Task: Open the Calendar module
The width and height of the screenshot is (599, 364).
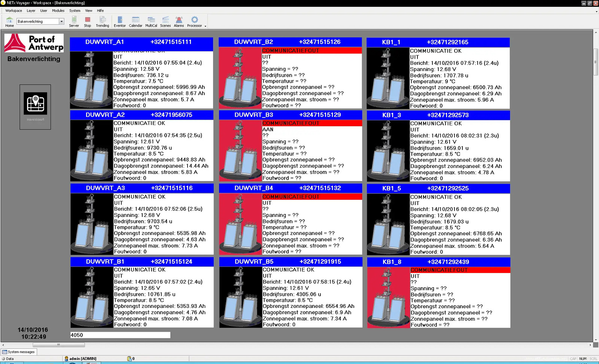Action: (x=136, y=22)
